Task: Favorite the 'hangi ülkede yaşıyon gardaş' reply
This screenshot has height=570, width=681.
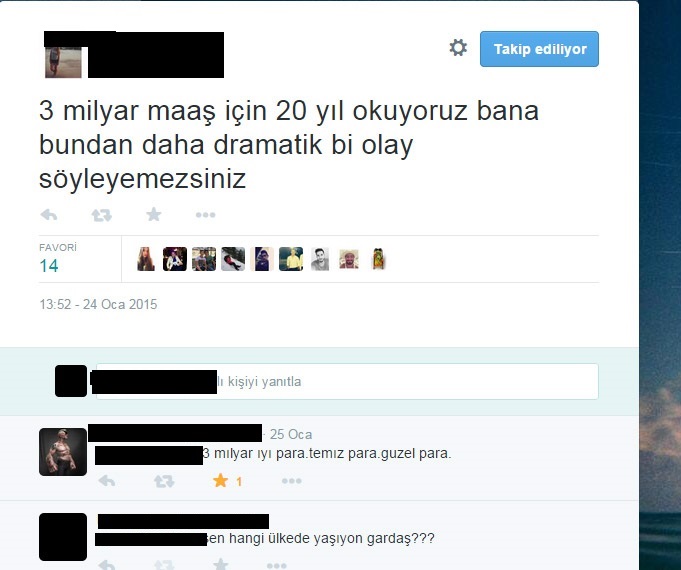Action: click(221, 564)
